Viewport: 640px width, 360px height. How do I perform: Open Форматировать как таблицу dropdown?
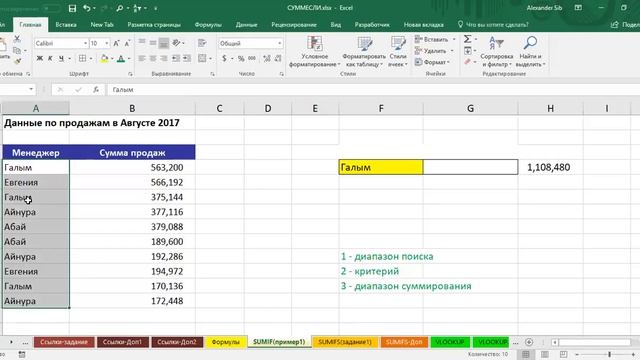364,52
